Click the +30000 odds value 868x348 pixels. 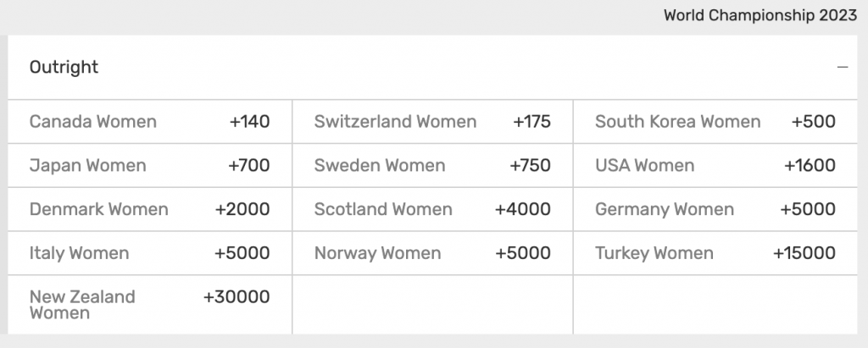237,297
